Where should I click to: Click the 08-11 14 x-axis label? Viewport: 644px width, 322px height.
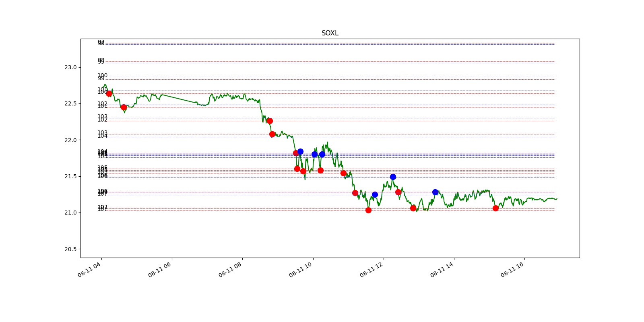pos(442,269)
